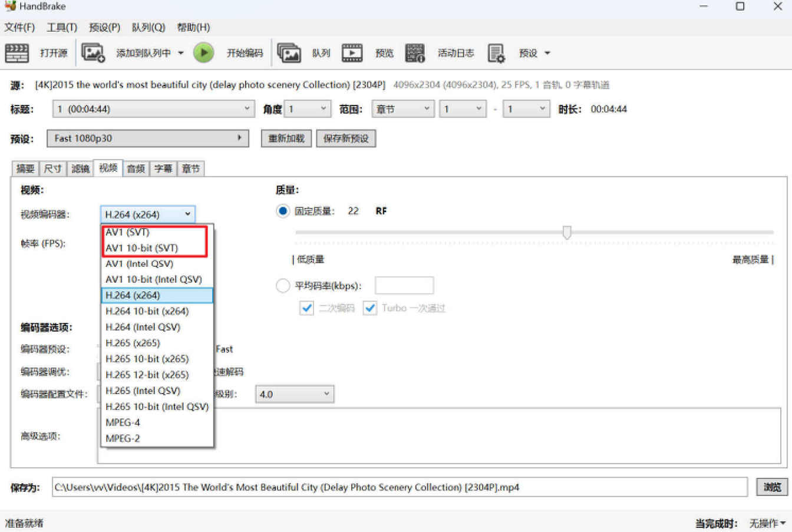792x532 pixels.
Task: Toggle the 二次编码 checkbox
Action: coord(306,308)
